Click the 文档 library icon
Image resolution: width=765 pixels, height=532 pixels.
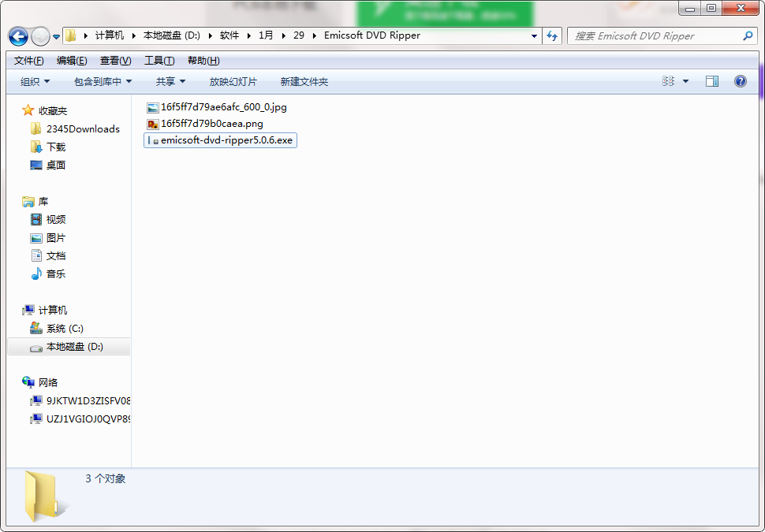(36, 255)
